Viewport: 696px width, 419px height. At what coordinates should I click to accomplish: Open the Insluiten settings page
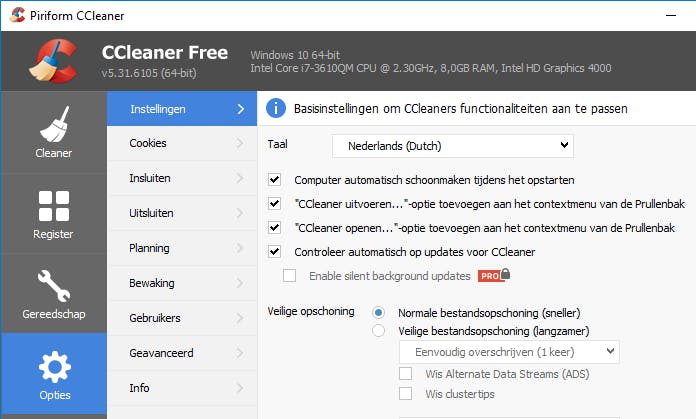point(182,178)
